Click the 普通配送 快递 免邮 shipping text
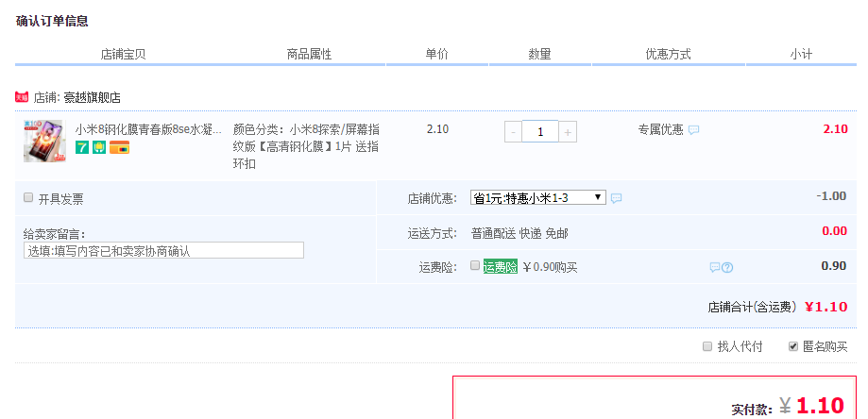Viewport: 868px width, 419px height. (x=519, y=233)
